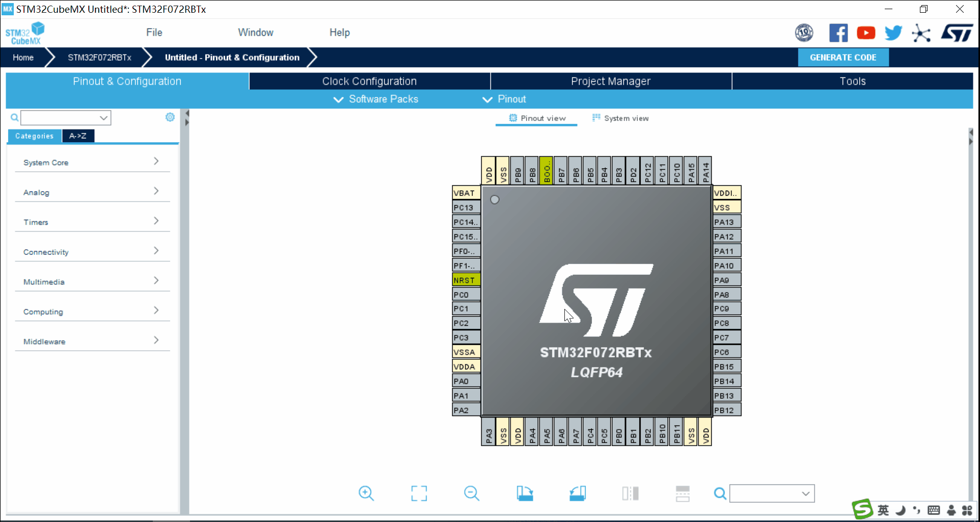The width and height of the screenshot is (980, 522).
Task: Expand the Computing category
Action: tap(92, 311)
